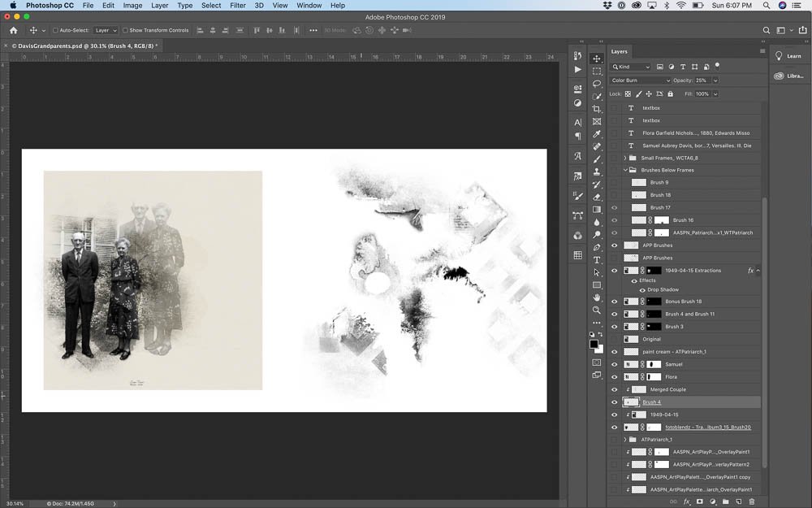Show the Original layer

pyautogui.click(x=615, y=339)
